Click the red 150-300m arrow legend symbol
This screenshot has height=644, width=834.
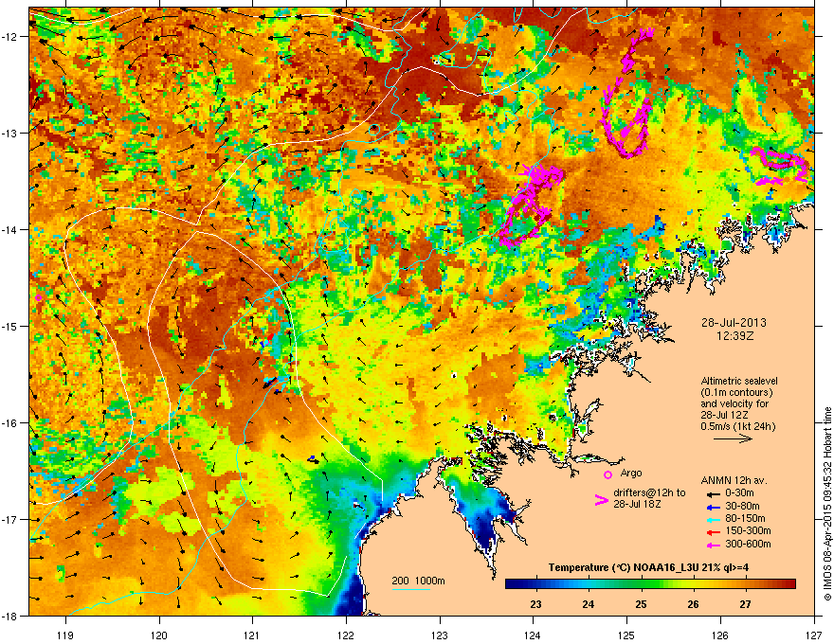tap(714, 531)
